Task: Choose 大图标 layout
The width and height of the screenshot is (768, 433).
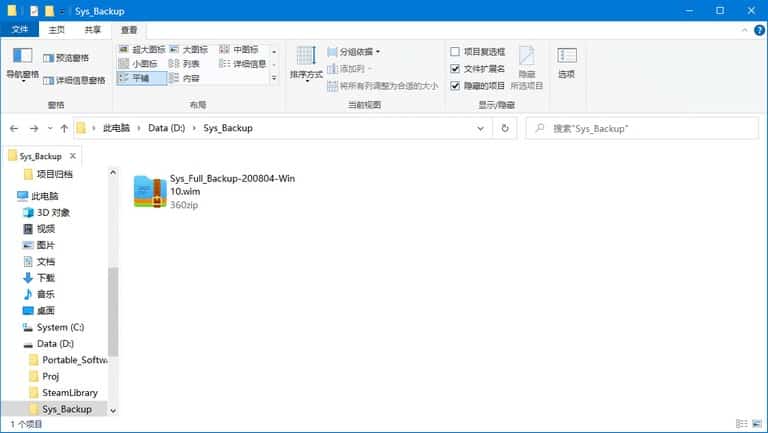Action: tap(189, 49)
